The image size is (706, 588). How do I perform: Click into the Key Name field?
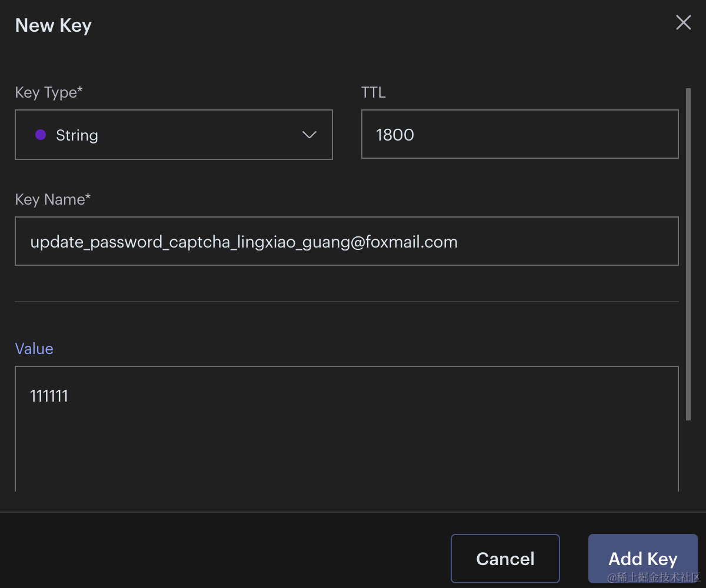click(347, 242)
